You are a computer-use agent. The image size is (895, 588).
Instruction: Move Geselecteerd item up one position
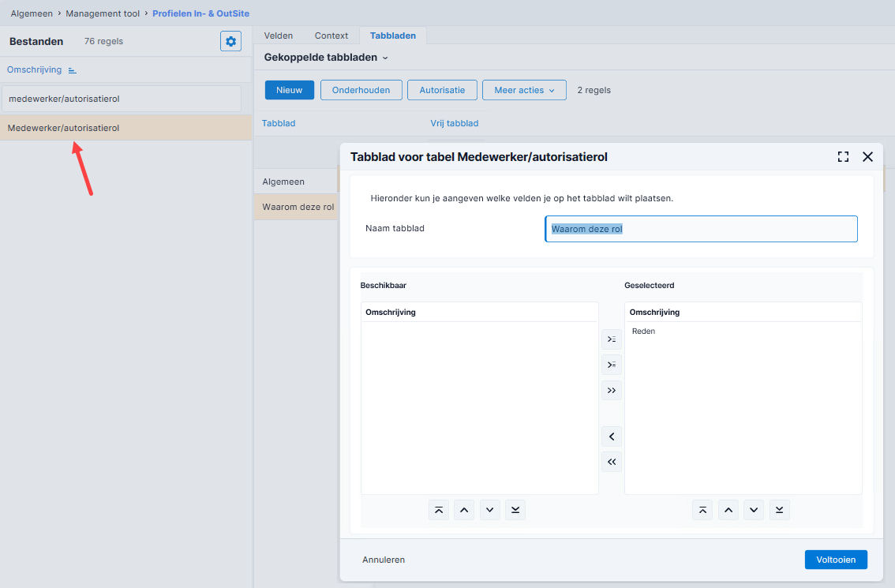coord(728,510)
